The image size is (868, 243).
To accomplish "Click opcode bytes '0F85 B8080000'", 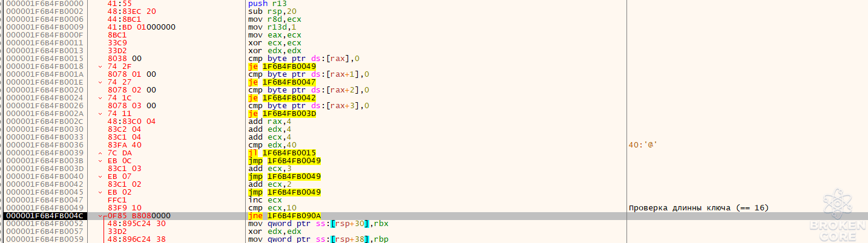I will [x=139, y=216].
